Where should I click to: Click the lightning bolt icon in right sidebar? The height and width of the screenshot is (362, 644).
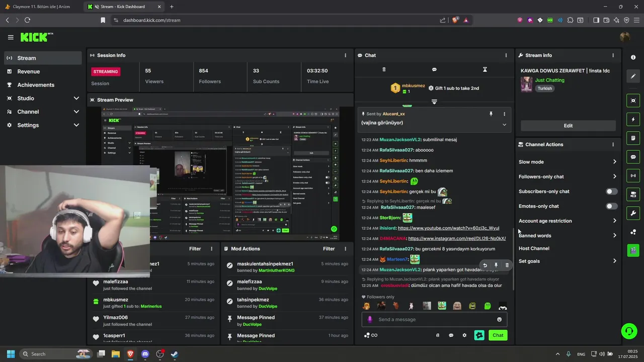pos(633,120)
